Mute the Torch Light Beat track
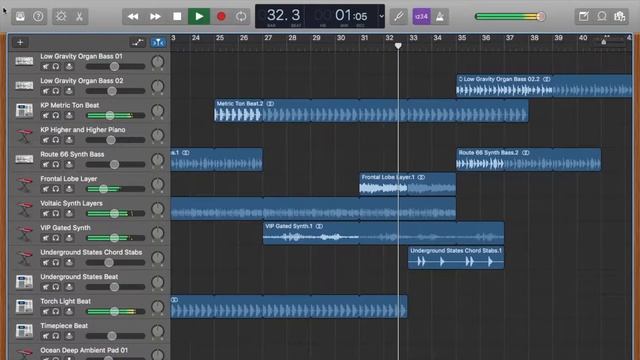 pyautogui.click(x=45, y=311)
